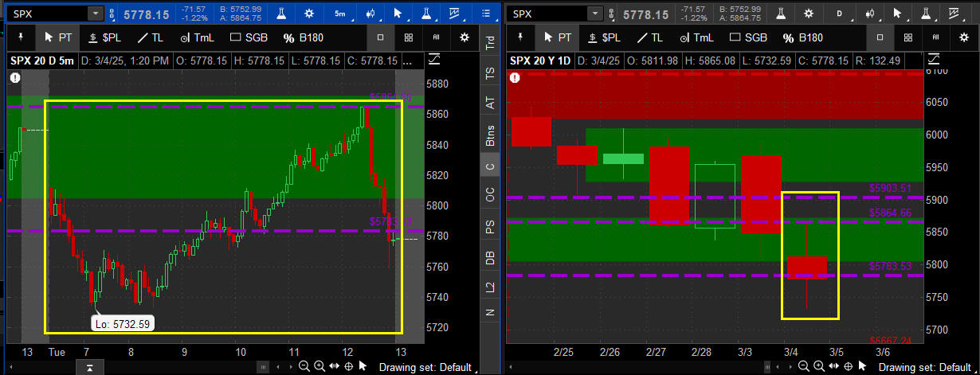
Task: Select the TmL time level tool in the right chart
Action: (x=699, y=37)
